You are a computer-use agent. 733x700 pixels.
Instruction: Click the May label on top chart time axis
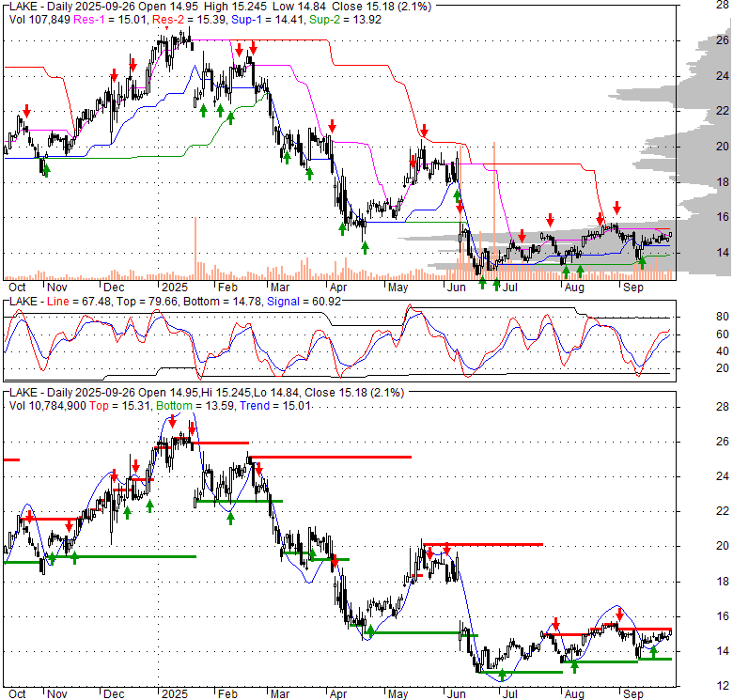(x=398, y=288)
